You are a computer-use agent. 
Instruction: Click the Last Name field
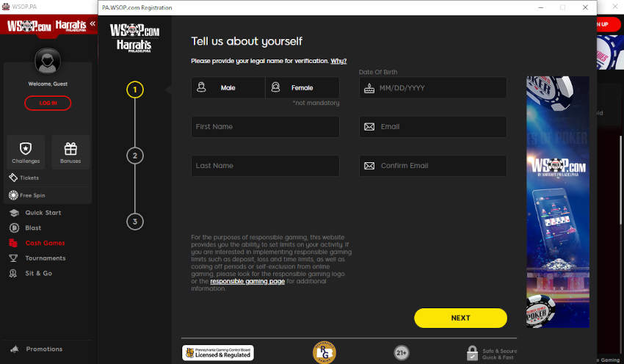[x=266, y=166]
